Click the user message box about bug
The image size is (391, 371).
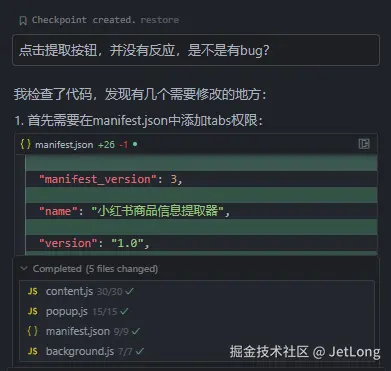pos(196,50)
